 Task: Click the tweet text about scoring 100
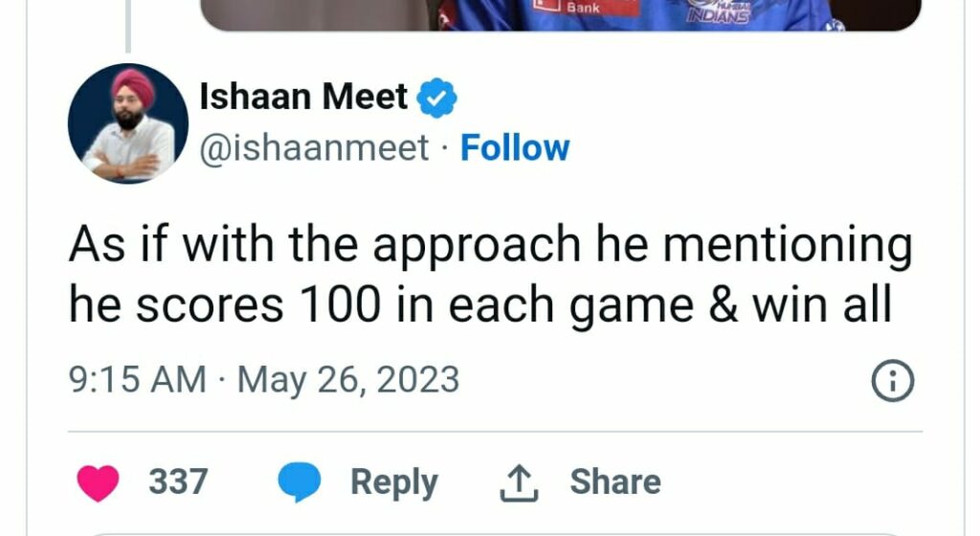pyautogui.click(x=488, y=275)
